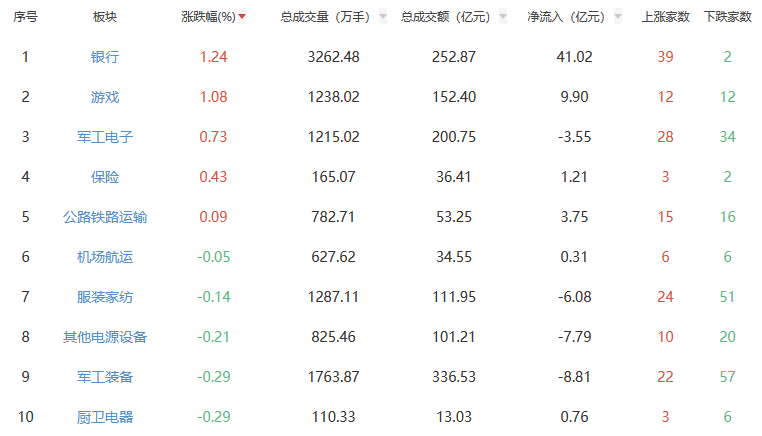Click the sort arrow next to 总成交额（亿元）
Image resolution: width=762 pixels, height=436 pixels.
[503, 17]
